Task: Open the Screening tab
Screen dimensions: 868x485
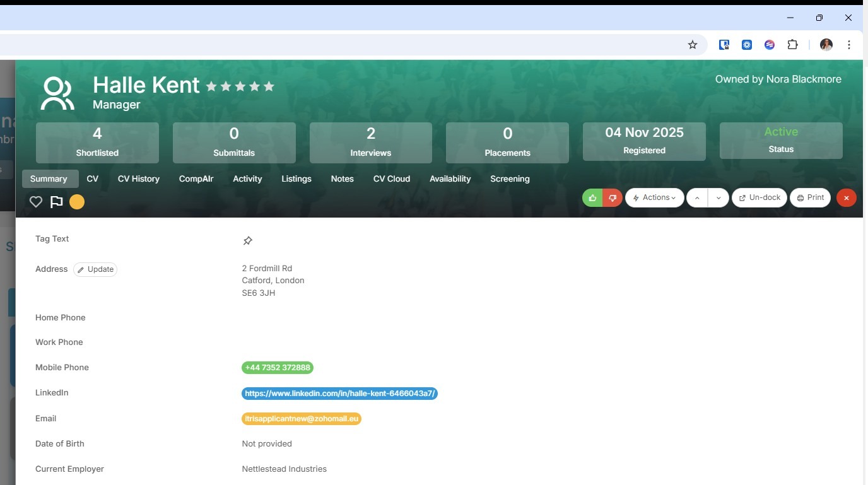Action: 510,178
